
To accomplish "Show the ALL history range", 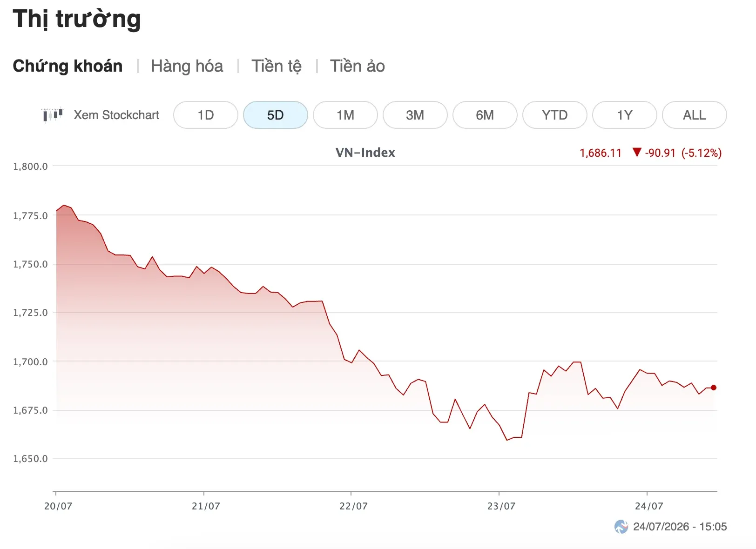I will click(x=695, y=115).
